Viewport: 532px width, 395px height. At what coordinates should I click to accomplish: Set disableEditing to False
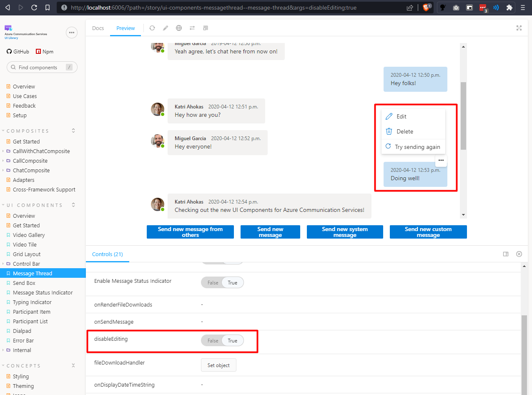click(x=212, y=340)
